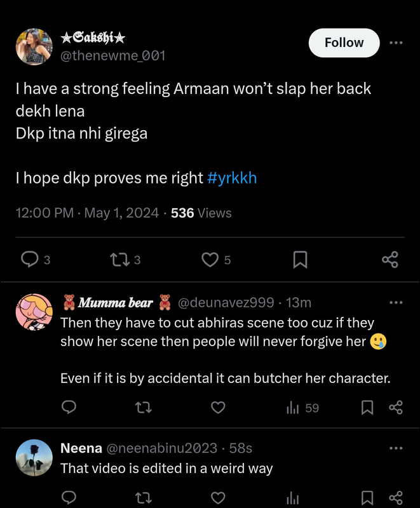Bookmark Sakshi's main tweet

pos(300,259)
